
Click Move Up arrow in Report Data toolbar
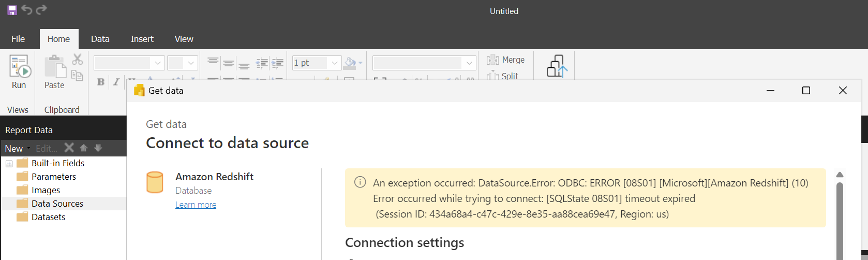click(84, 148)
